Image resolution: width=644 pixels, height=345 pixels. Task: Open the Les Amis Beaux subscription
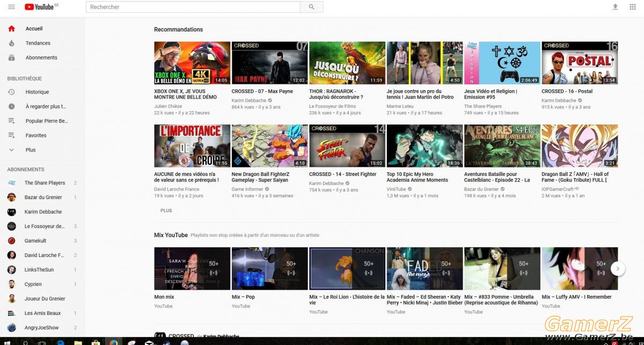point(42,313)
